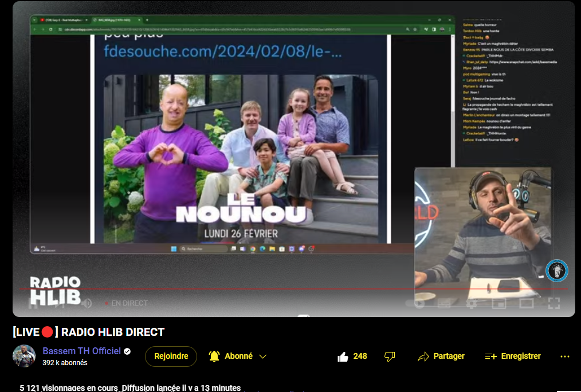Click the notification bell beside Abonné
The width and height of the screenshot is (581, 392).
[x=214, y=356]
